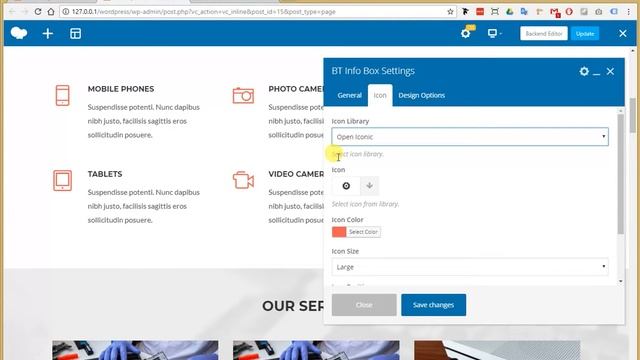Click the selected icon preview
Image resolution: width=640 pixels, height=360 pixels.
pos(346,186)
